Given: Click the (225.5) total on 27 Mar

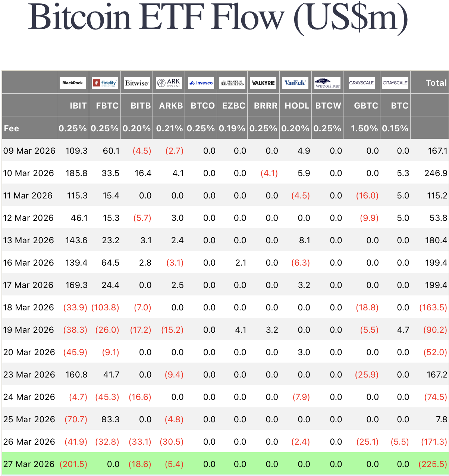Looking at the screenshot, I should click(x=433, y=464).
